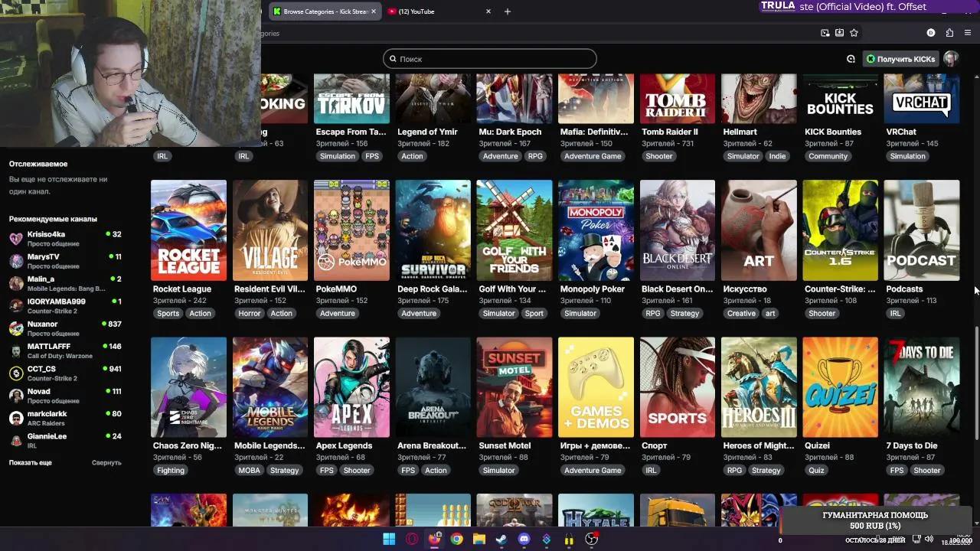Close the YouTube tab
The height and width of the screenshot is (551, 980).
tap(488, 11)
